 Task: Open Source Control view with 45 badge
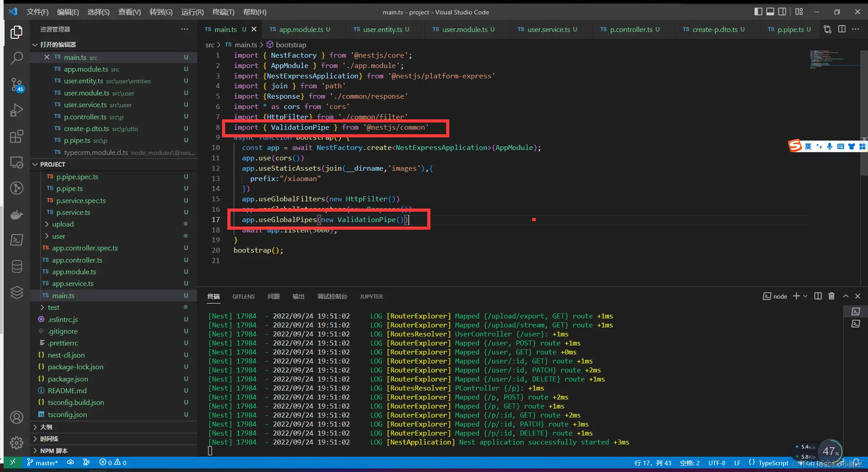pos(17,84)
